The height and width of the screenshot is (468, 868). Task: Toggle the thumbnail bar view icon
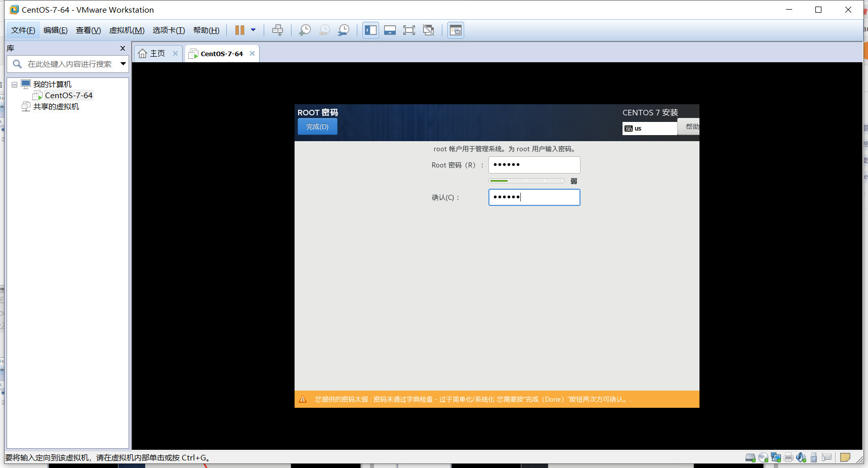(x=390, y=30)
